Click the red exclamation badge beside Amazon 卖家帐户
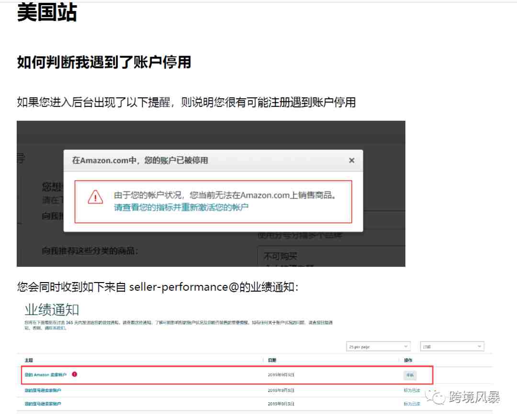This screenshot has width=517, height=420. [x=75, y=374]
